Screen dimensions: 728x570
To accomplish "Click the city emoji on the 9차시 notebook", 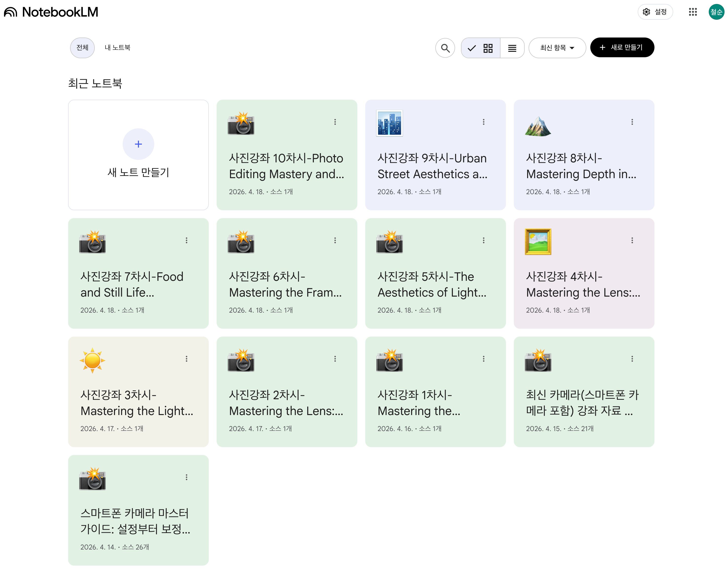I will [x=389, y=123].
